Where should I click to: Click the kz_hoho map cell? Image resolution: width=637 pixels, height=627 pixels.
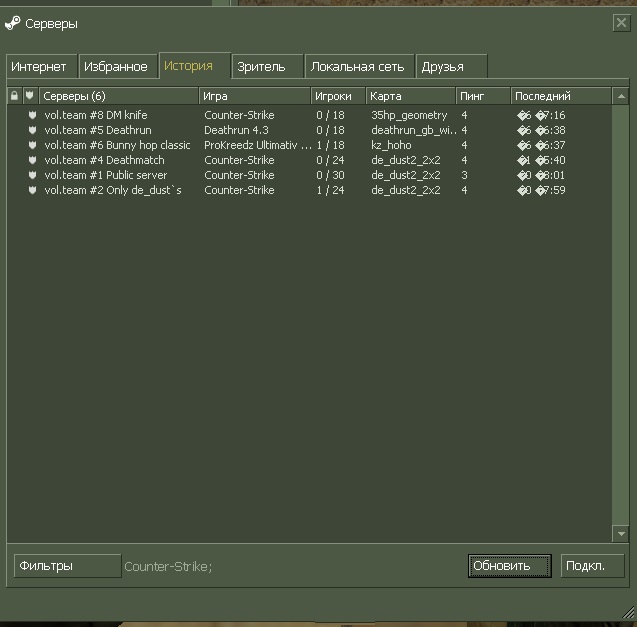391,145
